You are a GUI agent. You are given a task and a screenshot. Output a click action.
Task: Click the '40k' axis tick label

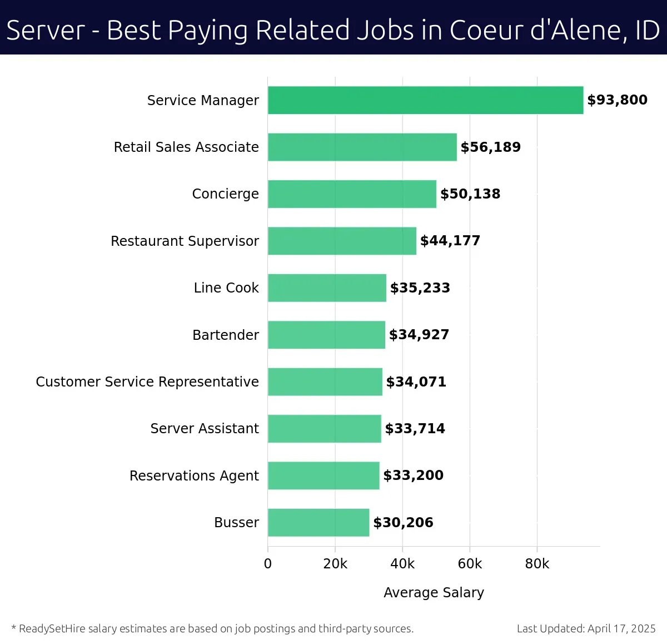click(x=402, y=564)
